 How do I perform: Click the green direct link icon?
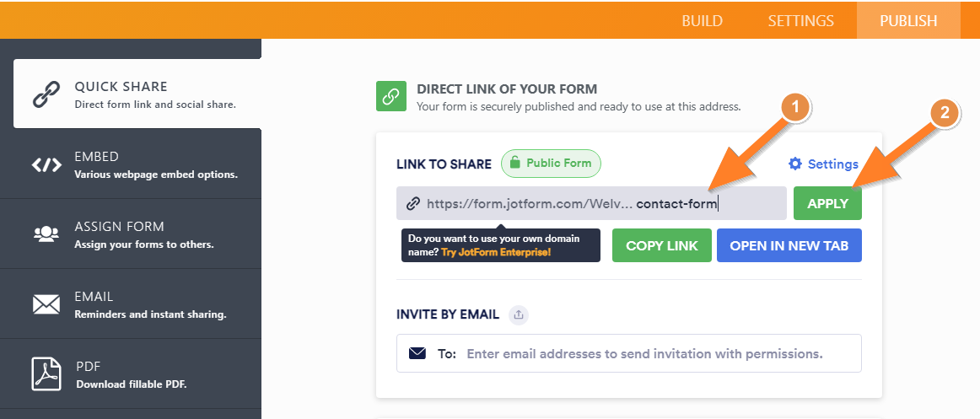(x=390, y=97)
